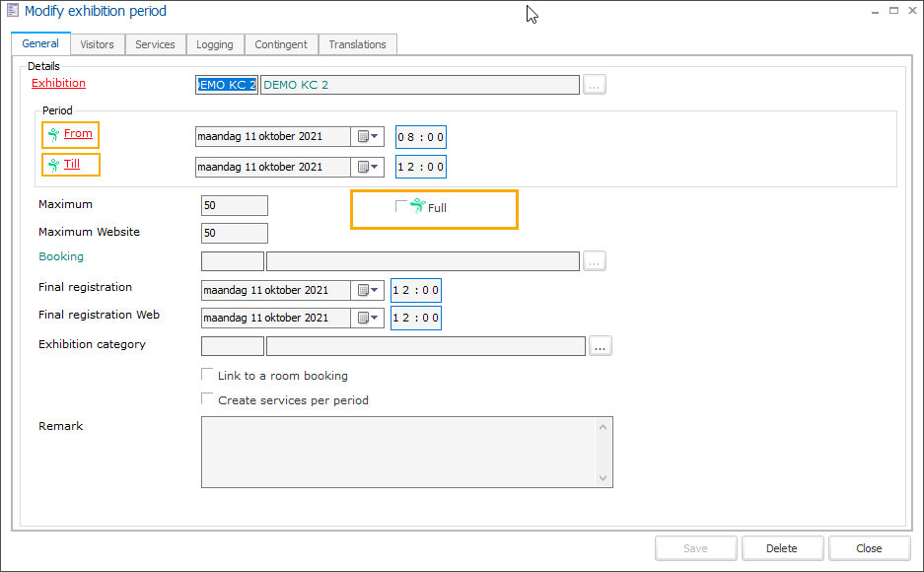Click in the Maximum Website field
The image size is (924, 572).
tap(235, 233)
